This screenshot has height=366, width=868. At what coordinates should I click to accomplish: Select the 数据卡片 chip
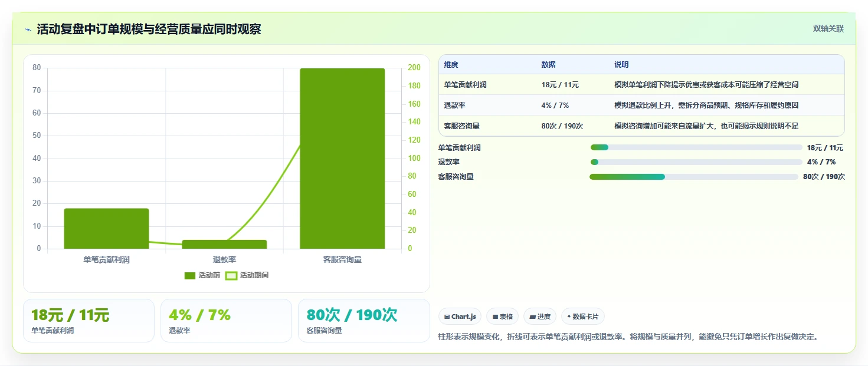583,316
